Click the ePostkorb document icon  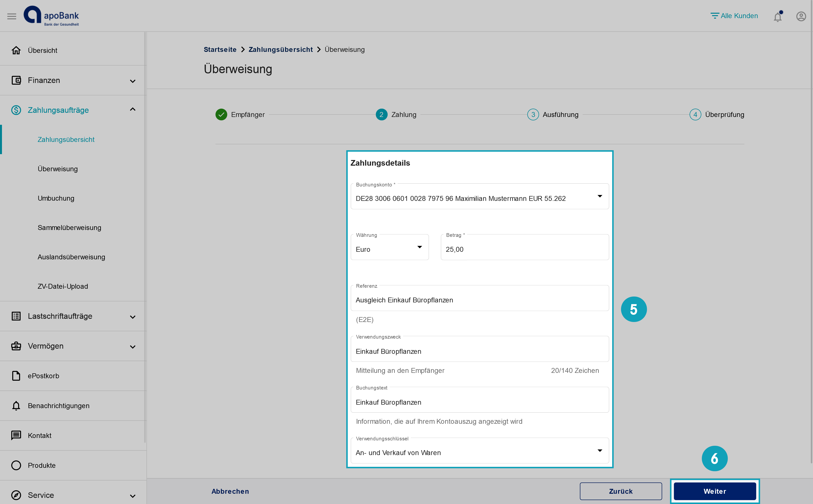[16, 376]
